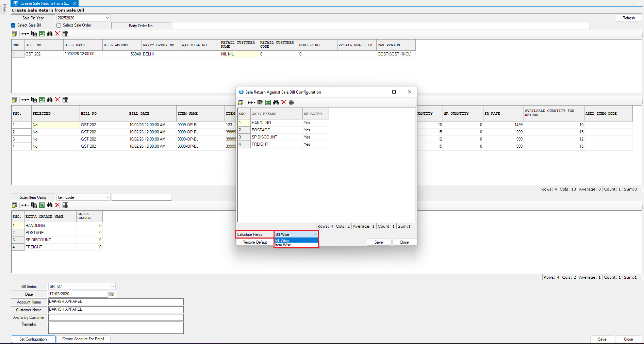Click grid icon in configuration dialog toolbar
Image resolution: width=644 pixels, height=344 pixels.
[292, 102]
